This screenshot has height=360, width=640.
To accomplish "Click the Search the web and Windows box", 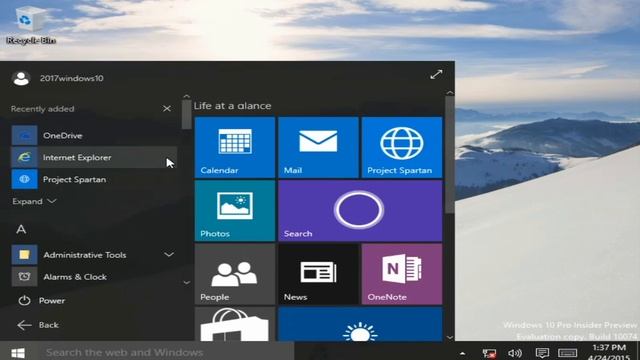I will 166,352.
